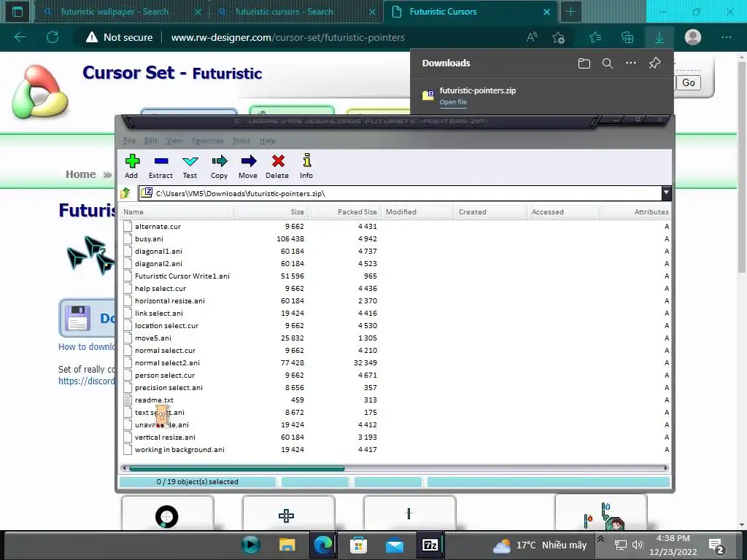Click the Move toolbar icon
Screen dimensions: 747x560
coord(248,161)
